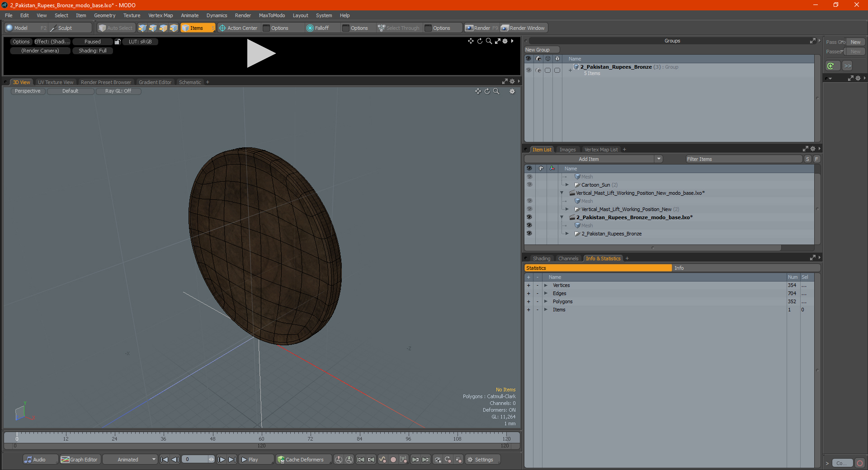The width and height of the screenshot is (868, 470).
Task: Toggle visibility of 2_Pakistan_Rupees_Bronze_modo_base.lxo scene
Action: coord(529,217)
